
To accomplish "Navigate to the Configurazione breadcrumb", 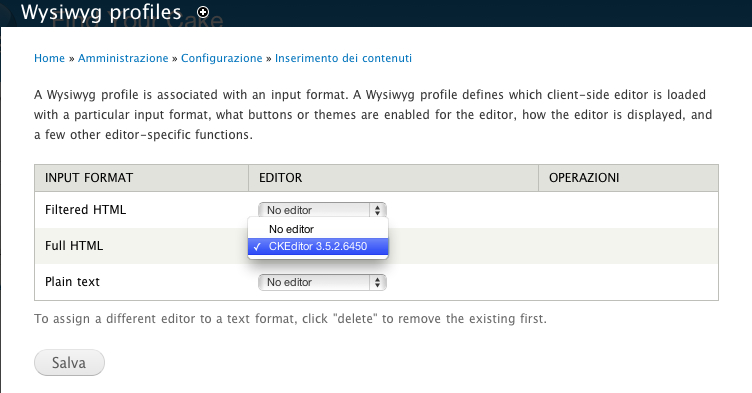I will point(222,58).
